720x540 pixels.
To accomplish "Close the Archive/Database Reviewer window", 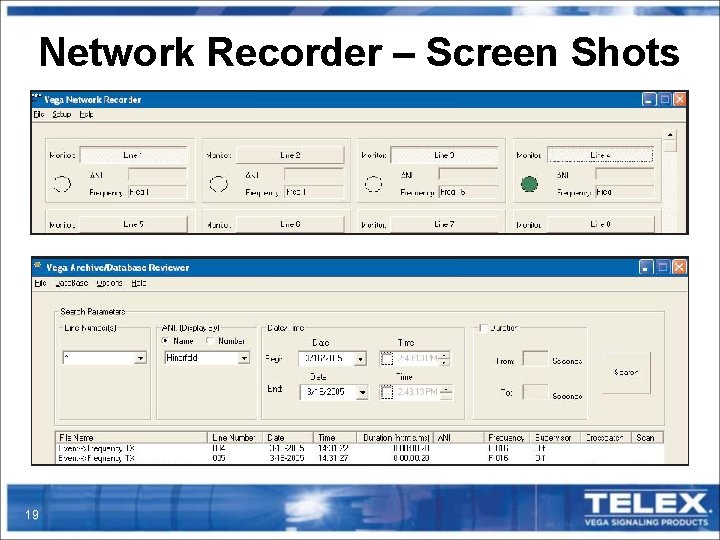I will [679, 267].
